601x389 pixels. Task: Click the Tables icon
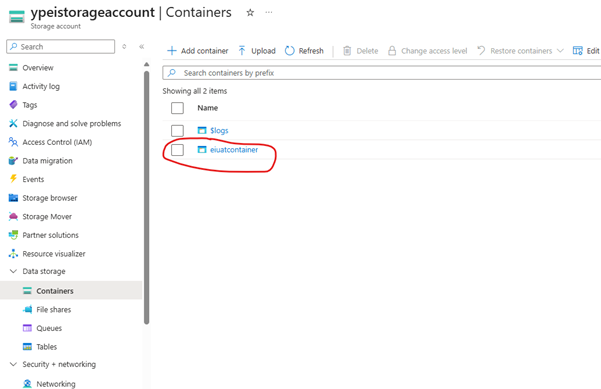tap(27, 347)
